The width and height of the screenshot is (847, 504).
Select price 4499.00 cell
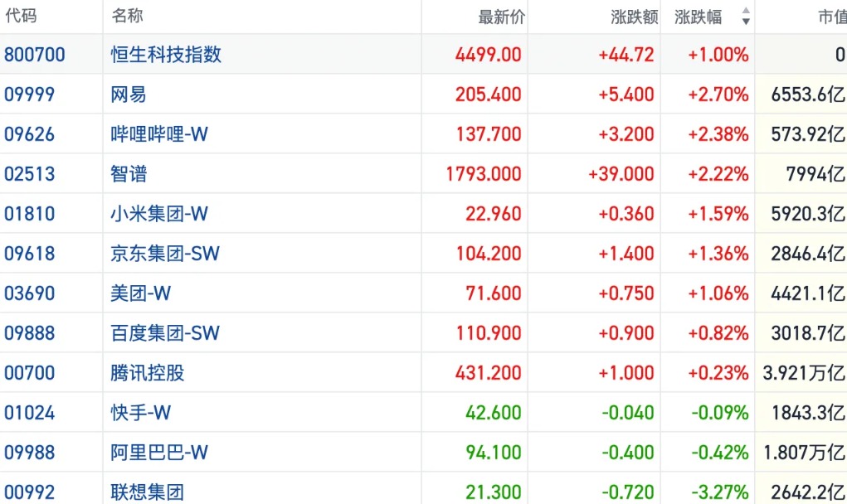[488, 55]
